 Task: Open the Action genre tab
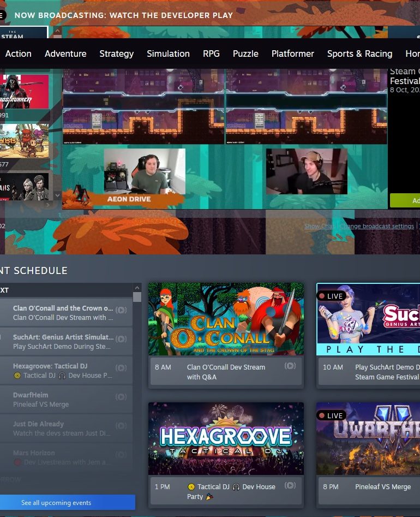18,54
